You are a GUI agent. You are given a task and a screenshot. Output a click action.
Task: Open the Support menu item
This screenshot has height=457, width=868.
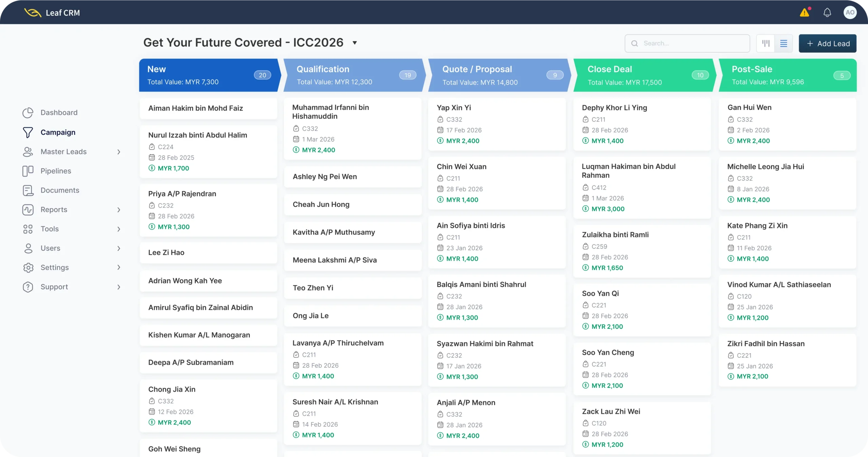(54, 287)
